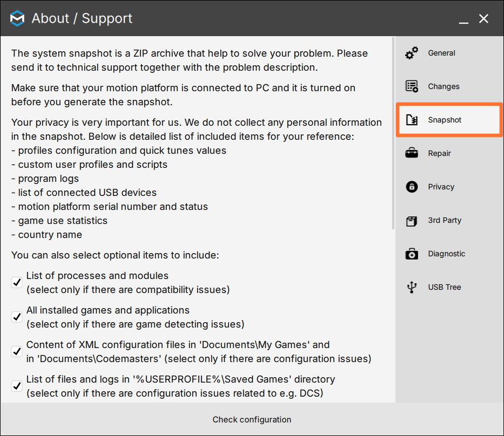Click the content pane vertical scrollbar

point(393,133)
